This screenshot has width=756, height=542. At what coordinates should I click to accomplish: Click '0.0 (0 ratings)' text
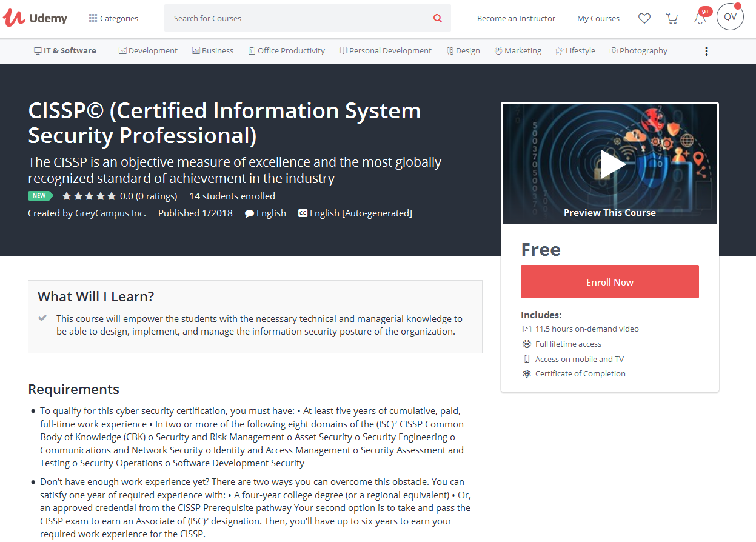(x=149, y=196)
